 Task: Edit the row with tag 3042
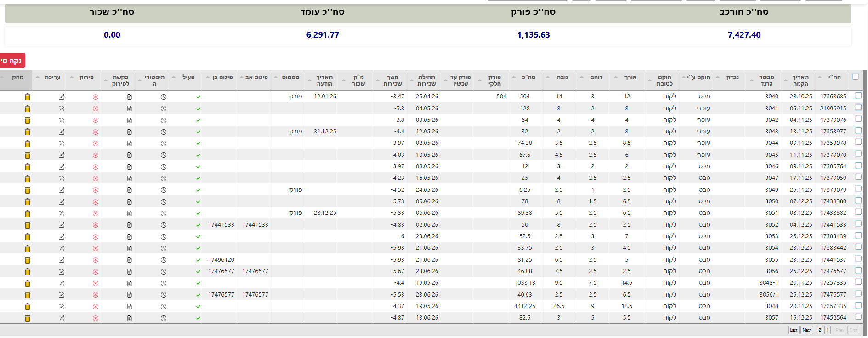click(x=62, y=120)
